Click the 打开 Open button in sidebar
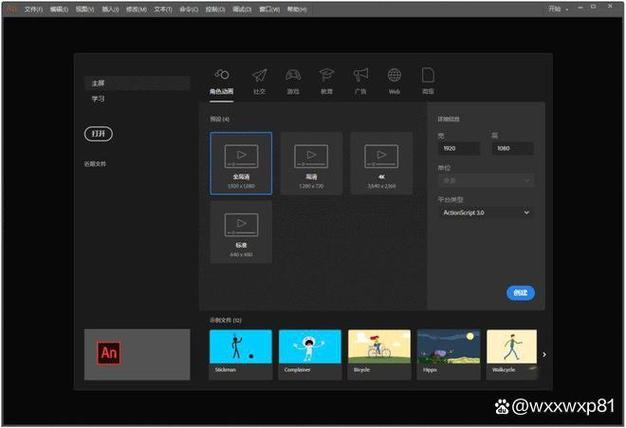Viewport: 626px width, 428px height. [99, 134]
